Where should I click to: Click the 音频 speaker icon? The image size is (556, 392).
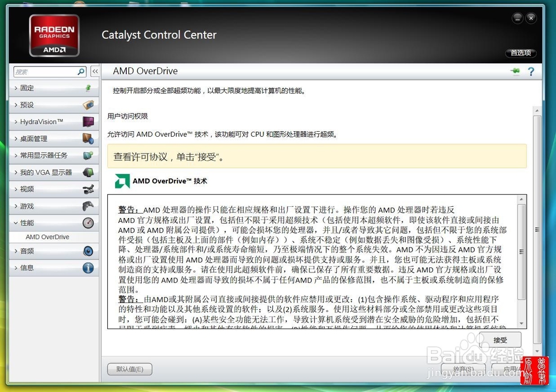[x=88, y=251]
